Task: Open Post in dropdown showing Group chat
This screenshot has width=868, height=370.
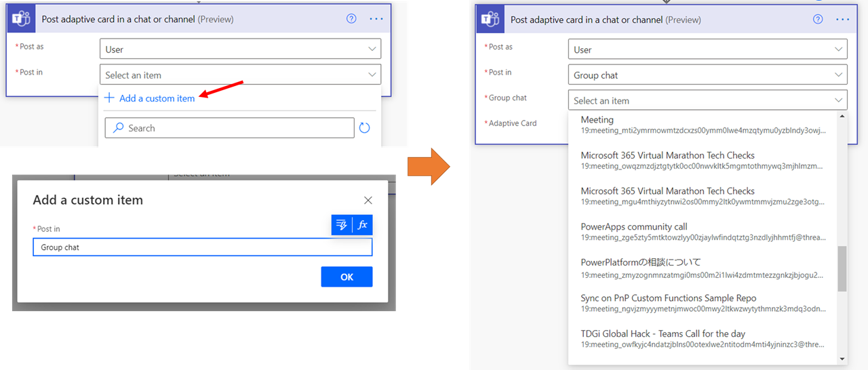Action: click(x=707, y=75)
